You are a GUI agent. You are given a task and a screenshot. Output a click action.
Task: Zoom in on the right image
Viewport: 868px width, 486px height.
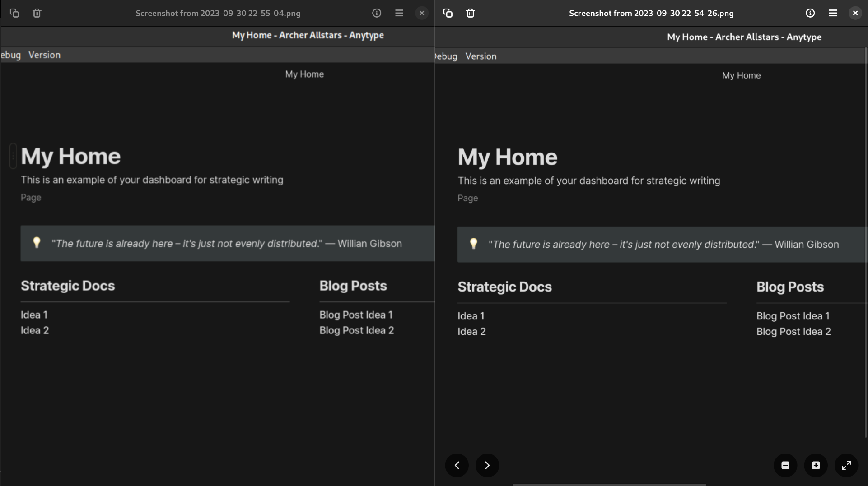point(815,465)
